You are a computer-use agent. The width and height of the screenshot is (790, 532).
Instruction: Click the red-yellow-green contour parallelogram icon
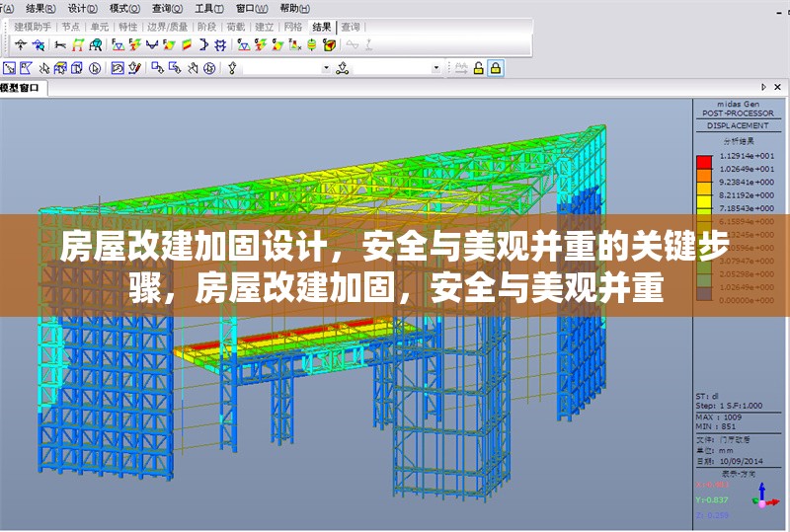pos(187,44)
